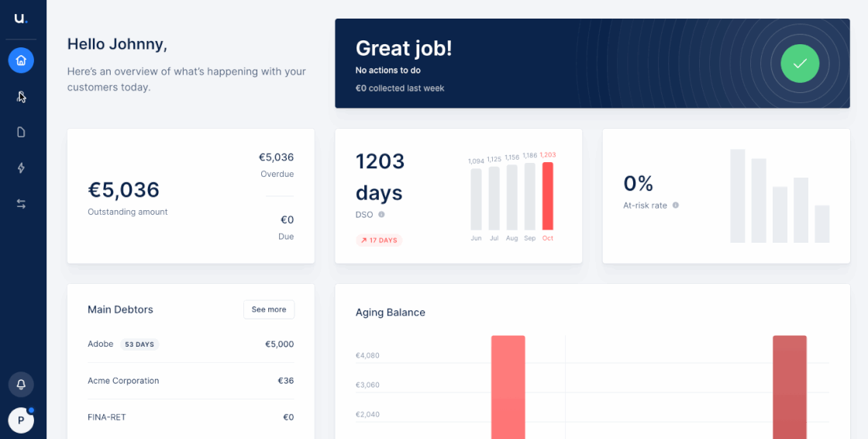Open the notifications bell

tap(21, 384)
